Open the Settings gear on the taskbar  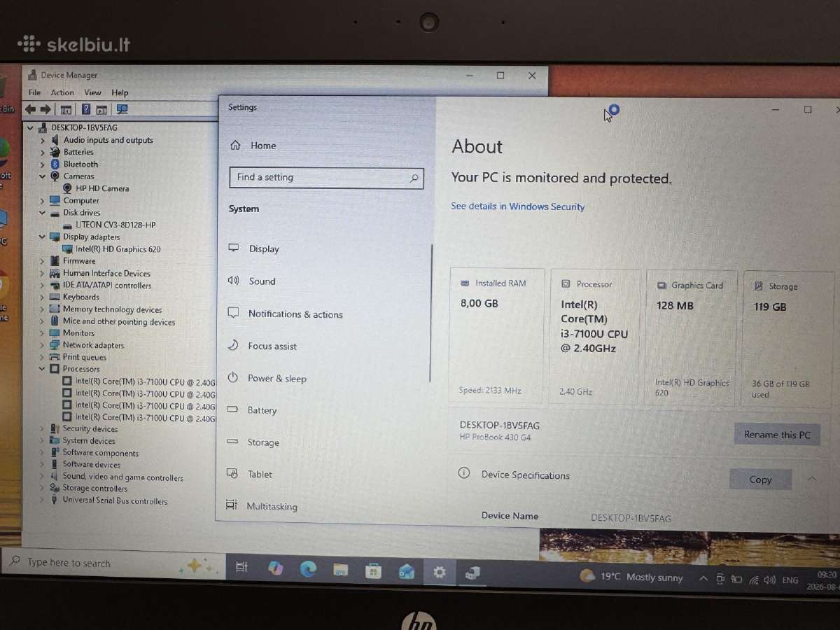pyautogui.click(x=439, y=572)
